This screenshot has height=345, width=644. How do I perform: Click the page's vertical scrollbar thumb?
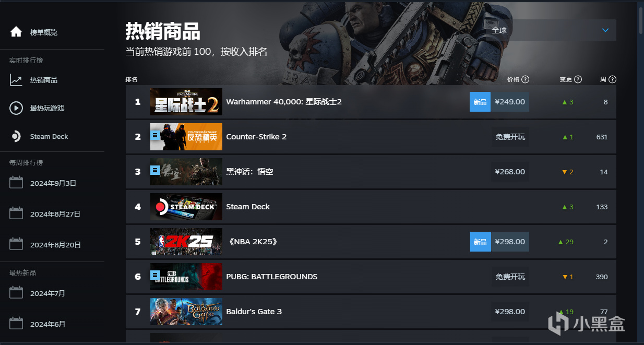640,20
